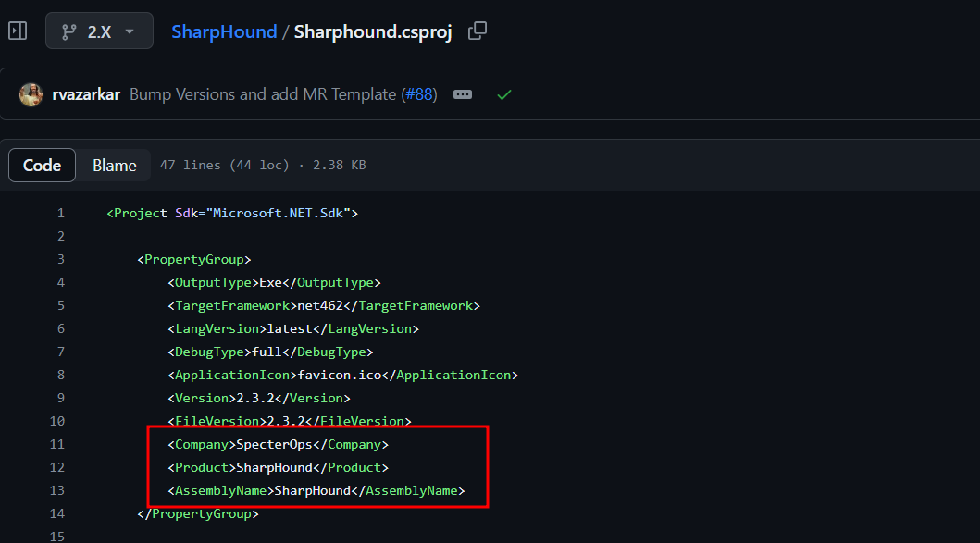Viewport: 980px width, 543px height.
Task: Open rvazarkar's profile picture
Action: 31,93
